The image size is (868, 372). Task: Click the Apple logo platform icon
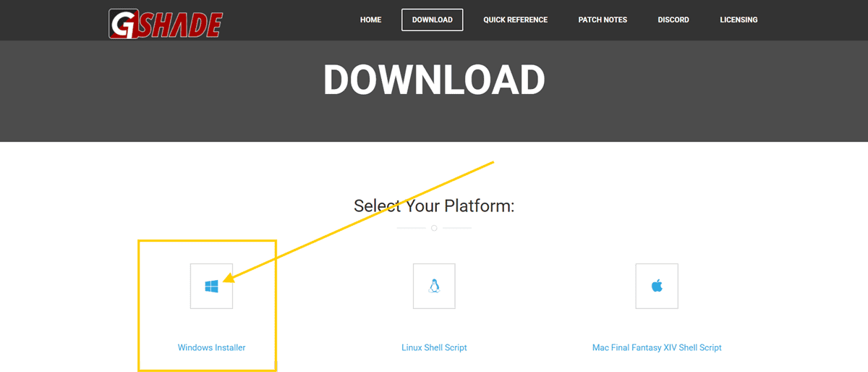click(657, 286)
